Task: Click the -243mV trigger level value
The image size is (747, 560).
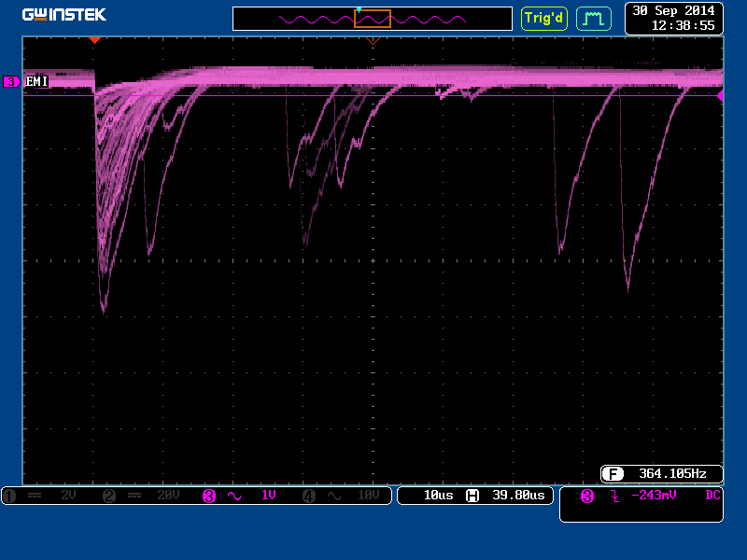Action: [x=654, y=496]
